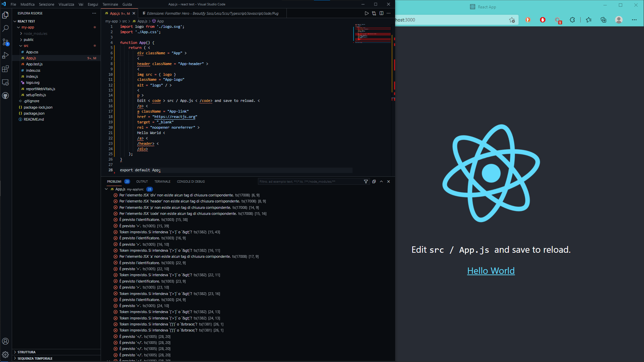Open Run and Debug view
644x362 pixels.
coord(5,55)
